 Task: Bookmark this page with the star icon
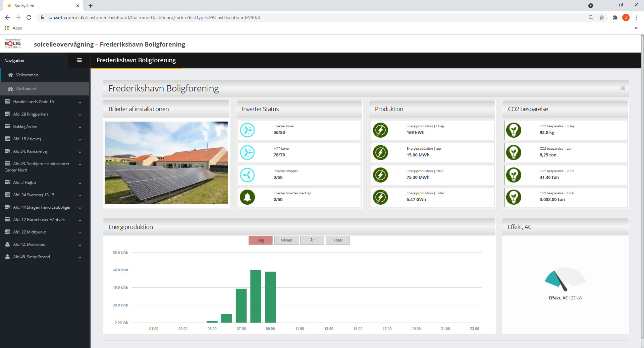click(602, 17)
